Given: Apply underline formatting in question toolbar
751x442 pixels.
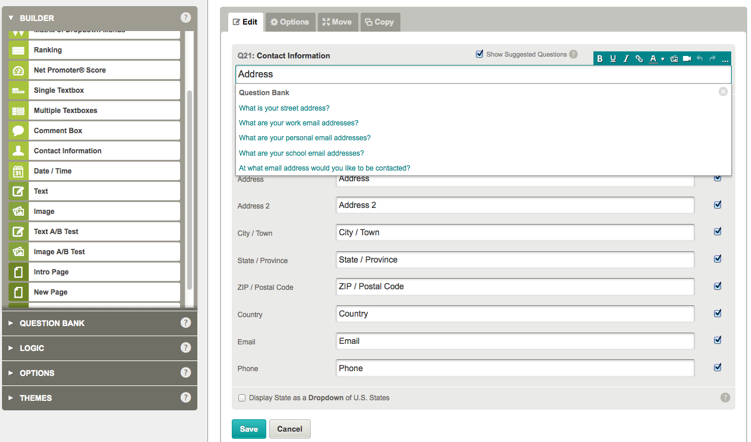Looking at the screenshot, I should (613, 59).
